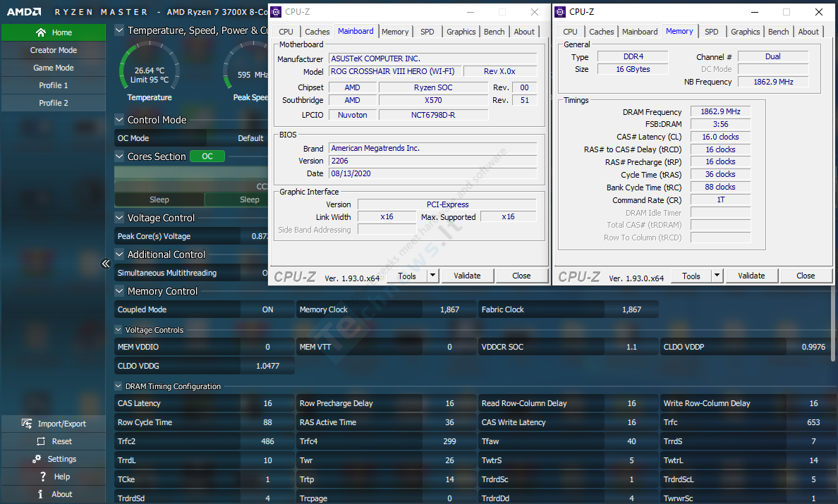Collapse the Voltage Controls subsection
Image resolution: width=838 pixels, height=504 pixels.
pos(118,330)
